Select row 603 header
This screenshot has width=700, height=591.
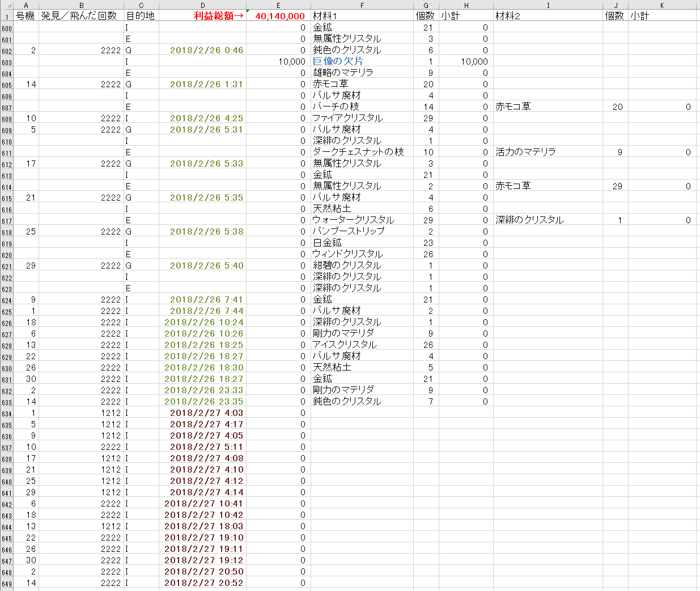click(6, 62)
